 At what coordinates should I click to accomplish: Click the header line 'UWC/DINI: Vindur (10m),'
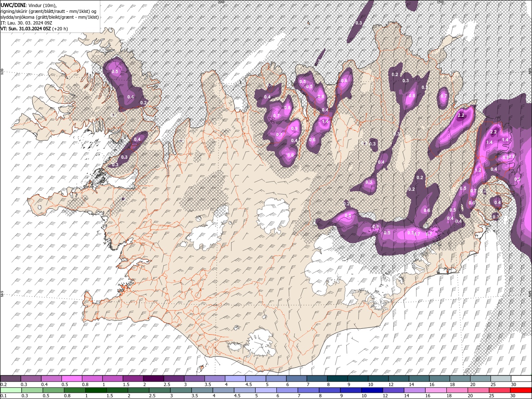click(x=29, y=5)
